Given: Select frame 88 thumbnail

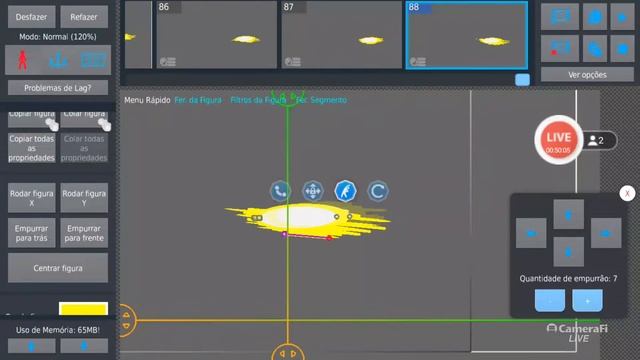Looking at the screenshot, I should [467, 35].
